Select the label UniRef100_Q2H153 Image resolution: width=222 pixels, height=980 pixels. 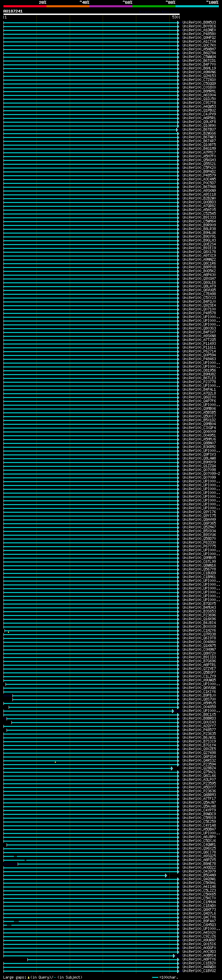point(199,76)
